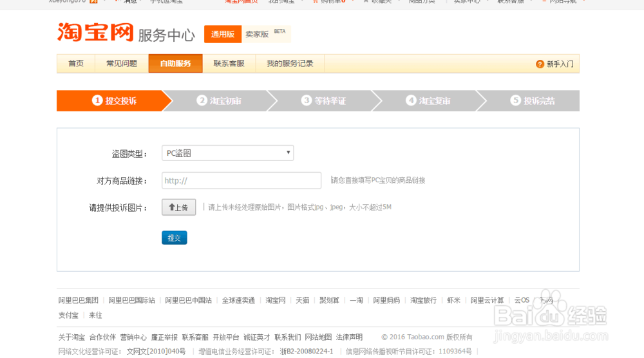The image size is (644, 358).
Task: Visit 阿里云计算 footer link
Action: tap(487, 301)
